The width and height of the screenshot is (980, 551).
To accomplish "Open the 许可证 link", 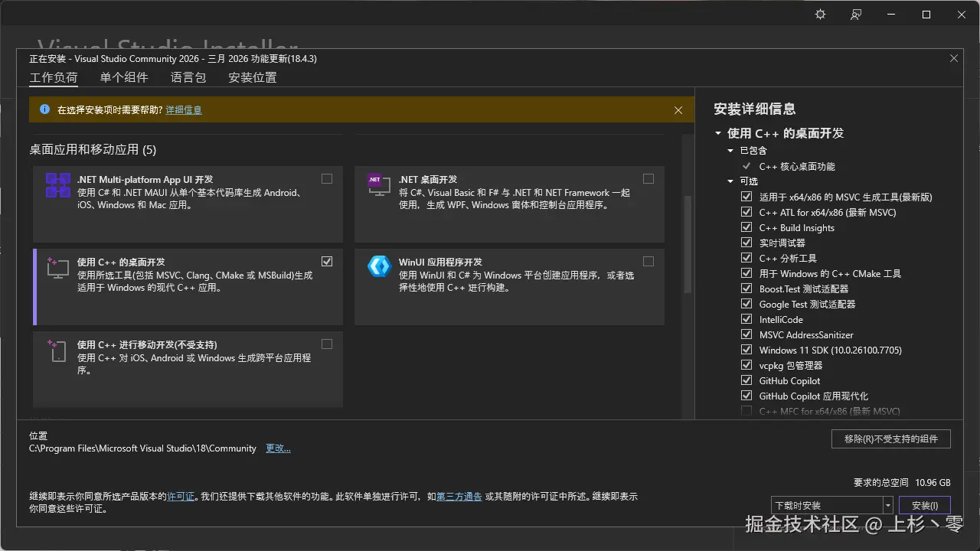I will 181,497.
